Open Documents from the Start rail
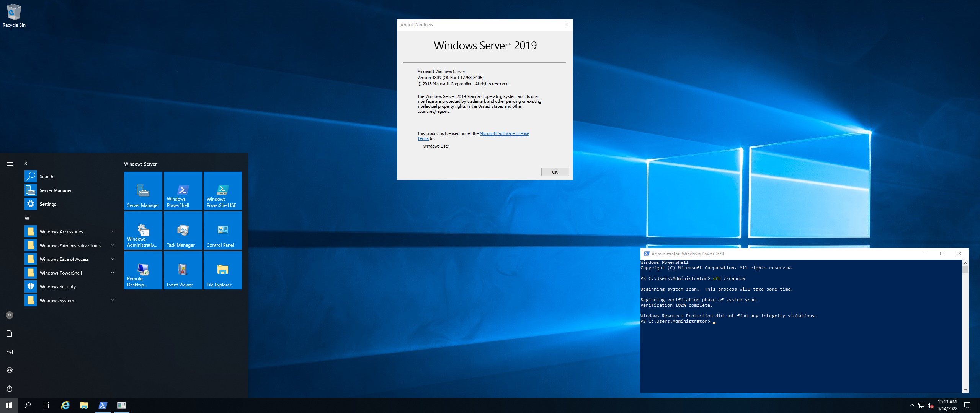This screenshot has height=413, width=980. pyautogui.click(x=10, y=333)
